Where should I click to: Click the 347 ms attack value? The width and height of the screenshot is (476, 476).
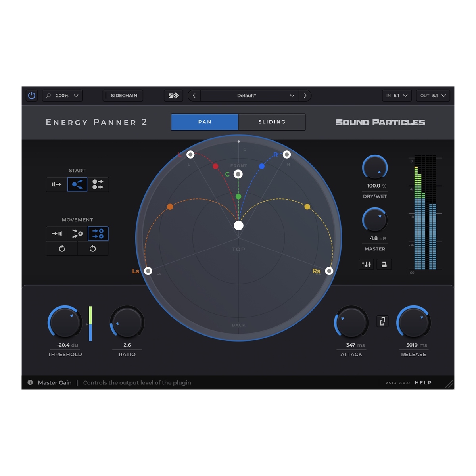pyautogui.click(x=355, y=345)
